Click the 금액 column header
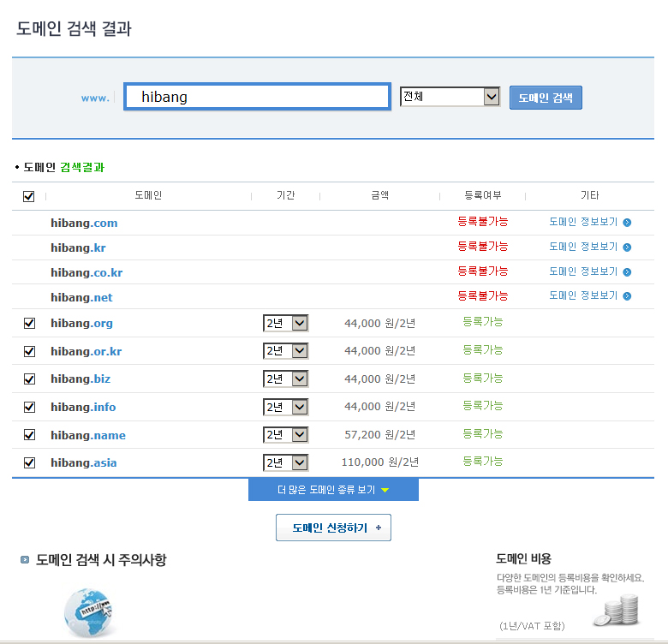The width and height of the screenshot is (668, 644). (379, 195)
